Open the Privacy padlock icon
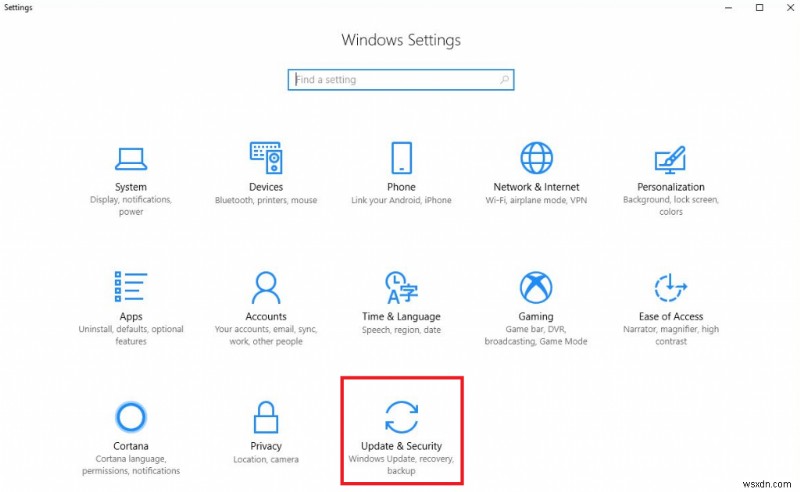 (x=266, y=417)
